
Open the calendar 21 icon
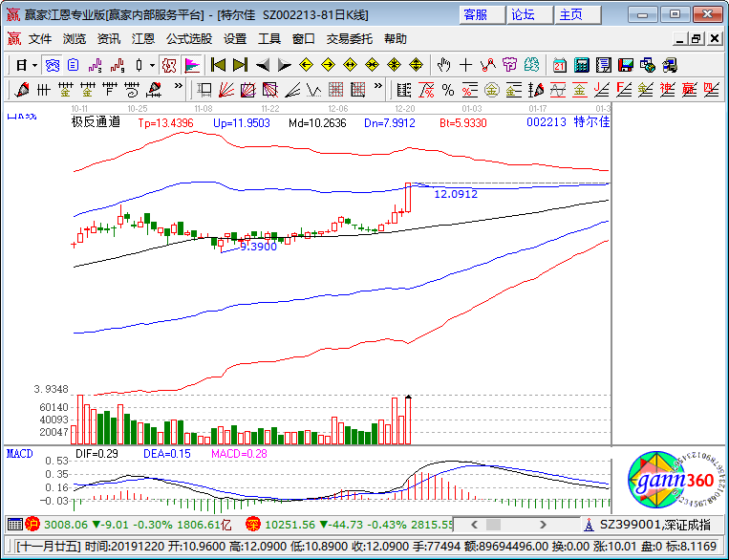pos(560,65)
